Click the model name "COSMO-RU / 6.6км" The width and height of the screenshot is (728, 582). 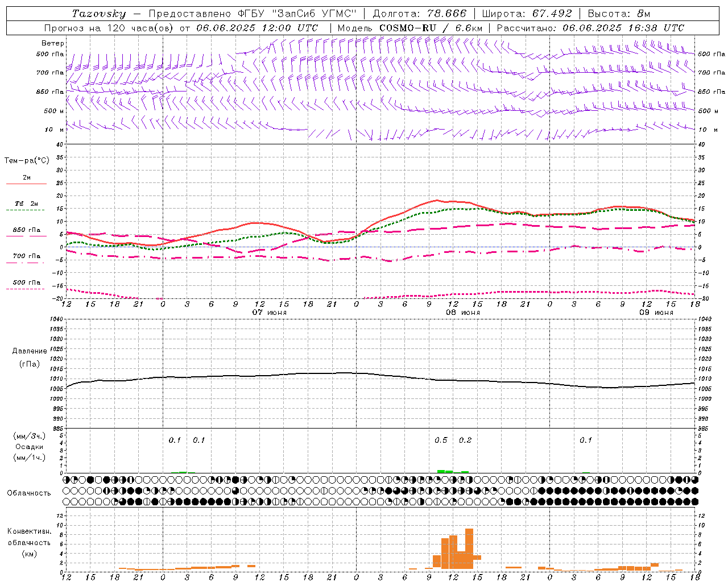pos(431,28)
